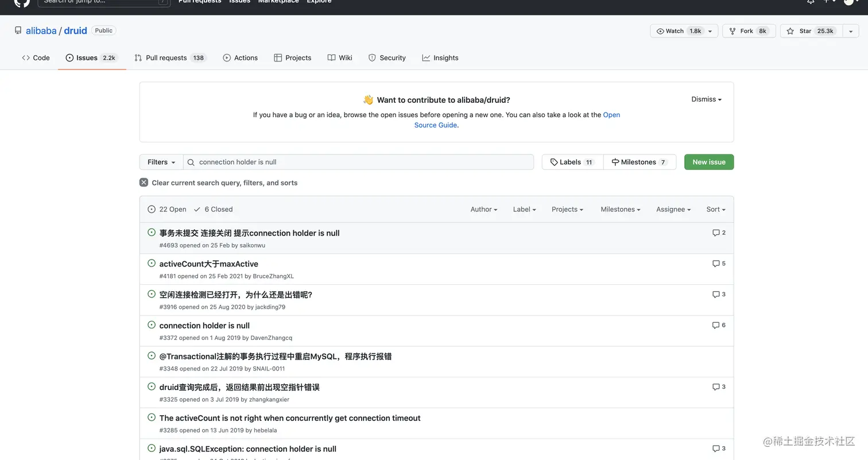Screen dimensions: 868x460
Task: Click author DavenZhangcq link
Action: pyautogui.click(x=272, y=338)
